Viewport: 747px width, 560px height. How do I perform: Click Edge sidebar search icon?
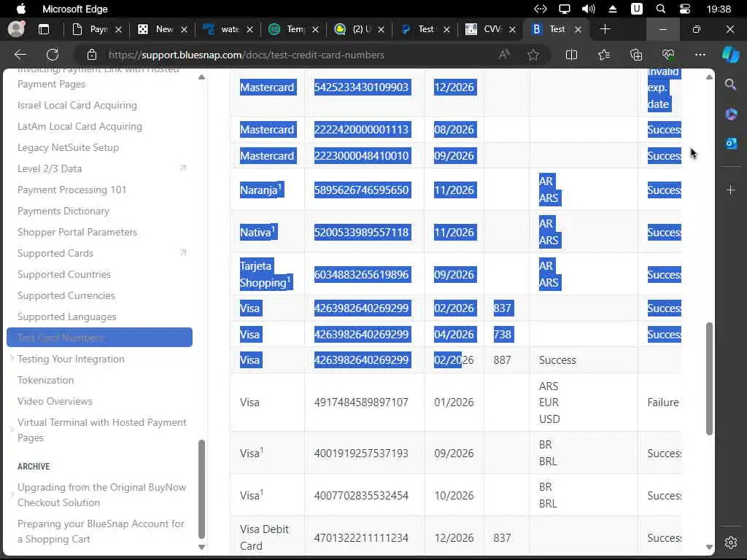(x=730, y=85)
